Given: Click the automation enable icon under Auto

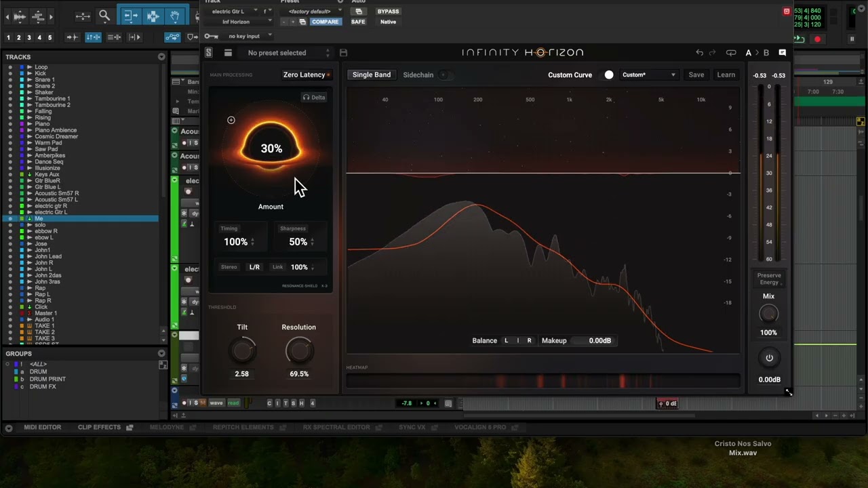Looking at the screenshot, I should (x=358, y=12).
